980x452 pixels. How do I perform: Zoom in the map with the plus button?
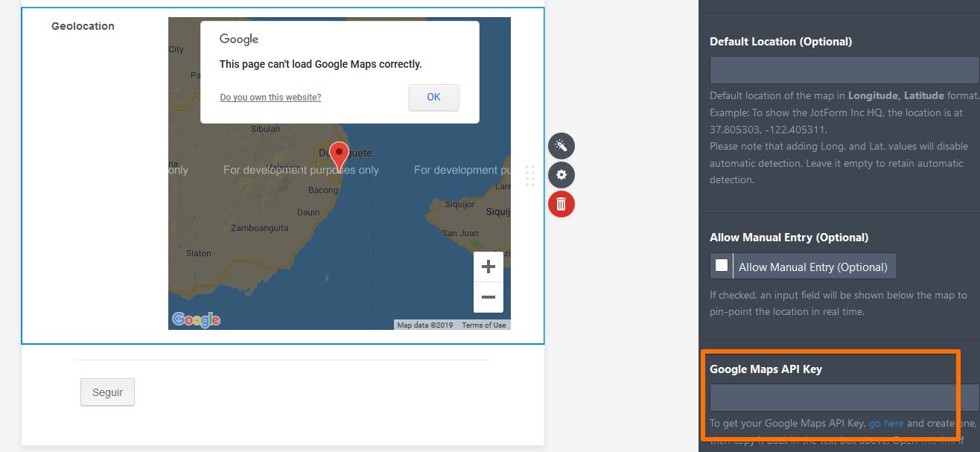point(489,267)
